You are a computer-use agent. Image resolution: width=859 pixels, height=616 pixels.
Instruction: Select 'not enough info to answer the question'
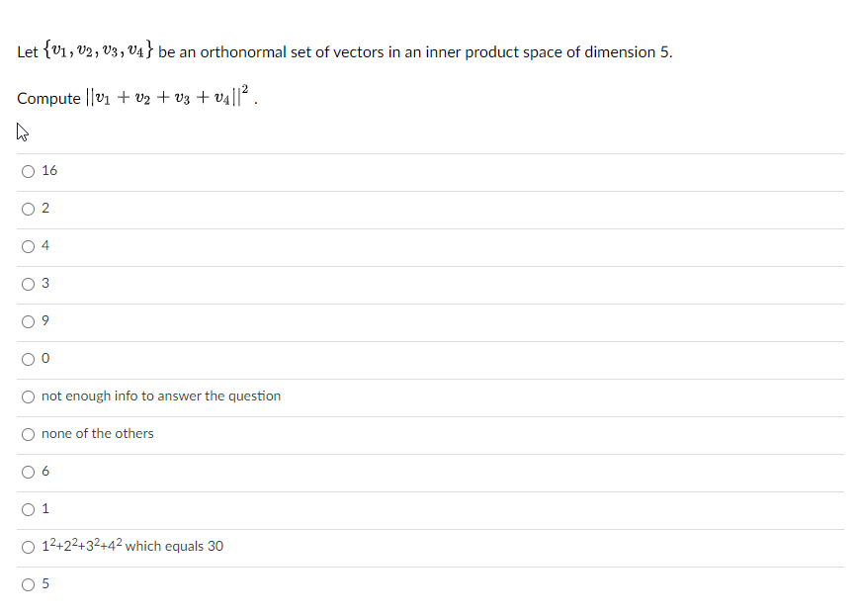pyautogui.click(x=29, y=396)
